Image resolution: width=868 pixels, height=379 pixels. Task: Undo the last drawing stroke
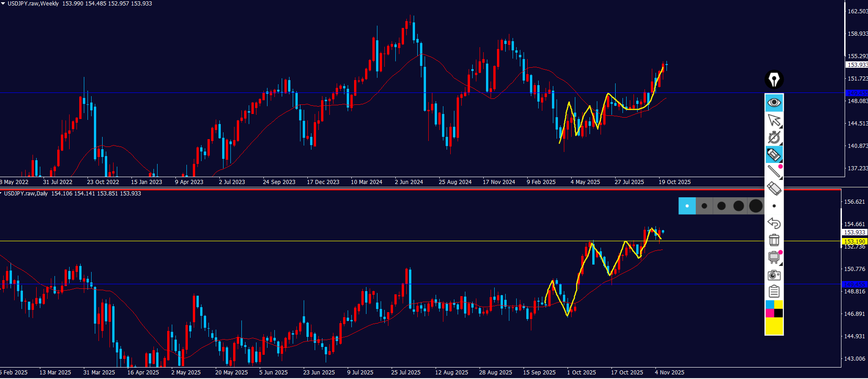(774, 223)
